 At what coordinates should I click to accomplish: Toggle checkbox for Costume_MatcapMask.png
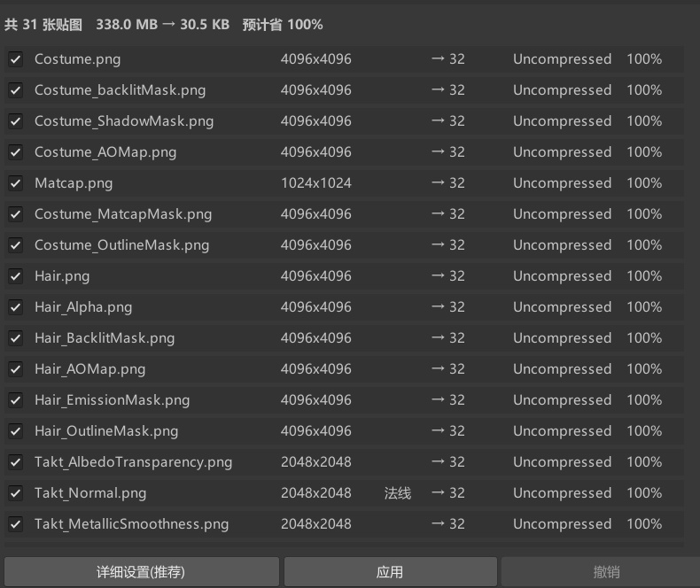pos(16,214)
